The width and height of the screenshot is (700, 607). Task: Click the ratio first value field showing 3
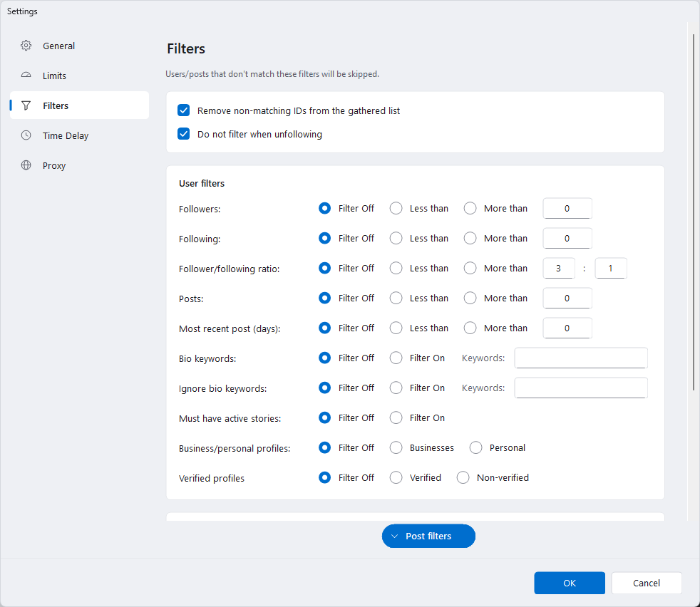(x=558, y=269)
